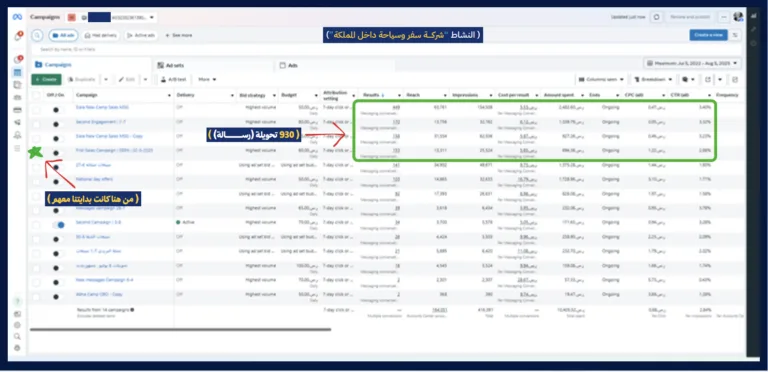Click round search icon beside All ads
Image resolution: width=768 pixels, height=372 pixels.
(x=37, y=35)
